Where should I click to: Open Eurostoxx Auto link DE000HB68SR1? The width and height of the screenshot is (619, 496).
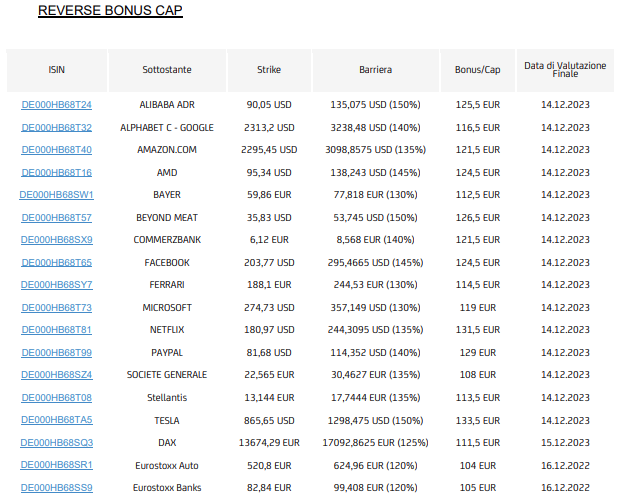[x=56, y=465]
